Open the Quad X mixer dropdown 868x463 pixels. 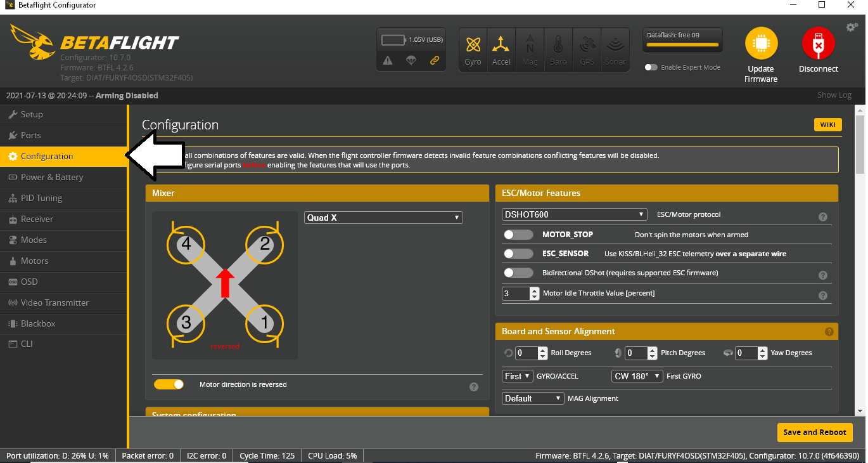pyautogui.click(x=383, y=217)
